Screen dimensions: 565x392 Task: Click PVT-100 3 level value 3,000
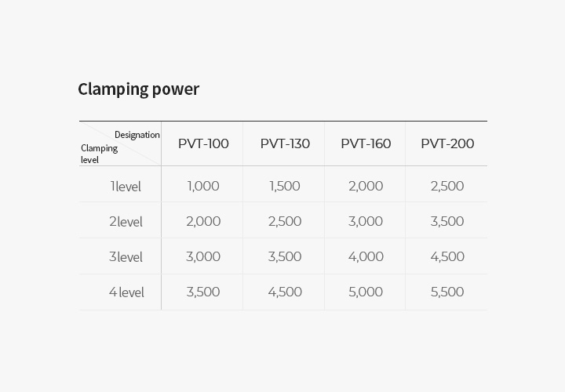point(203,256)
